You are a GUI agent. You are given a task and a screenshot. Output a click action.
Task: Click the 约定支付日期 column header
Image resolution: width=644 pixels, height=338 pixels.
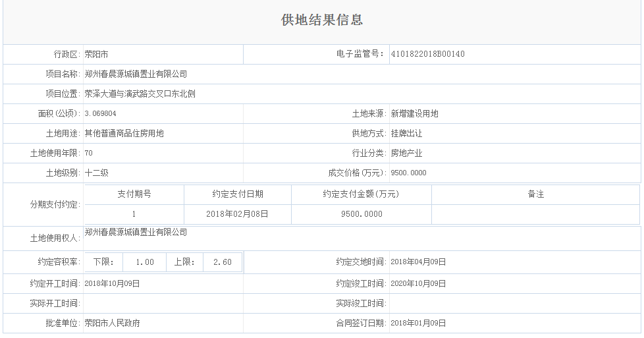[x=238, y=194]
